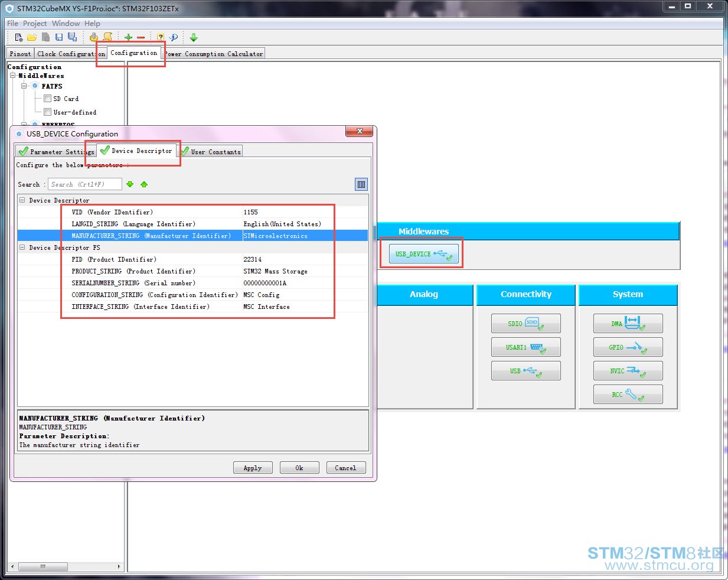The height and width of the screenshot is (580, 728).
Task: Click the search previous green up arrow
Action: (x=144, y=184)
